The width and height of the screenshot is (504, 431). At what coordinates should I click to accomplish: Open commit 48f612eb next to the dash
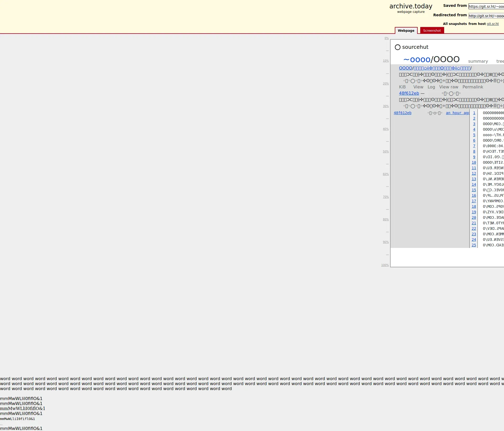pyautogui.click(x=409, y=93)
